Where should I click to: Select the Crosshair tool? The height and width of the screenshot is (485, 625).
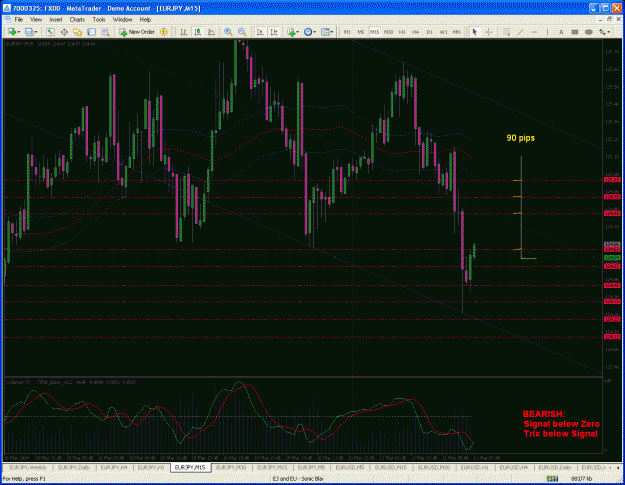488,32
